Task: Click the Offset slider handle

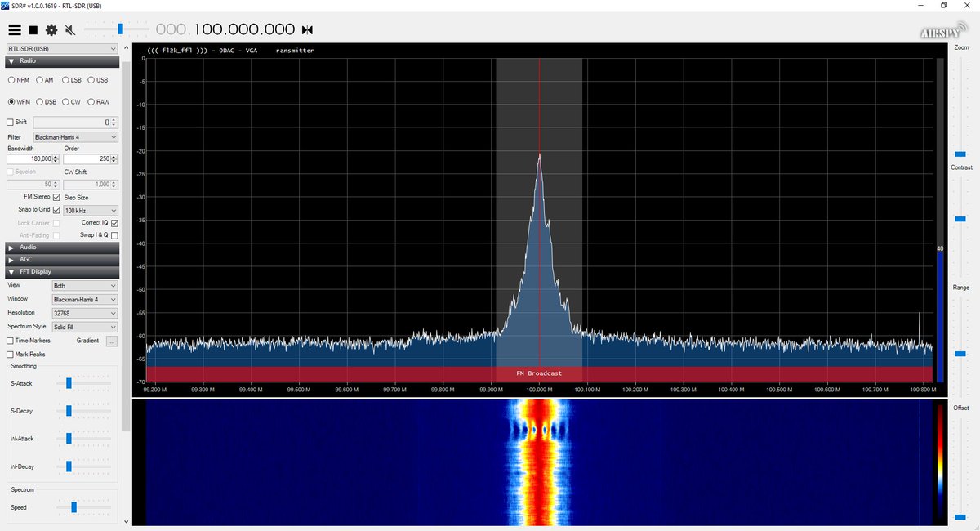Action: [x=960, y=516]
